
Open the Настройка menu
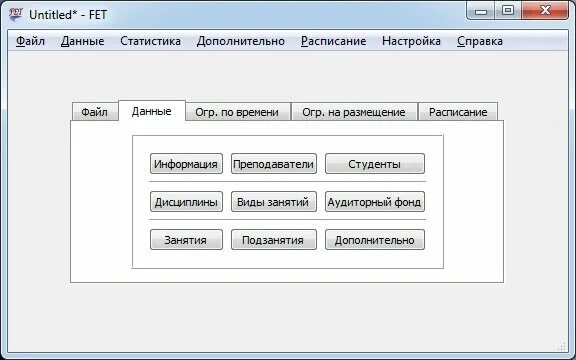pyautogui.click(x=411, y=41)
